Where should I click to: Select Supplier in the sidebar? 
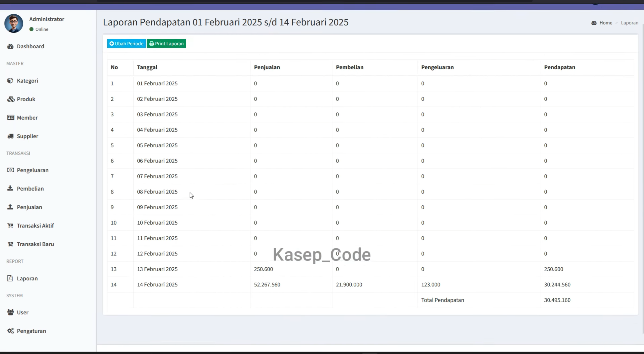pyautogui.click(x=48, y=136)
